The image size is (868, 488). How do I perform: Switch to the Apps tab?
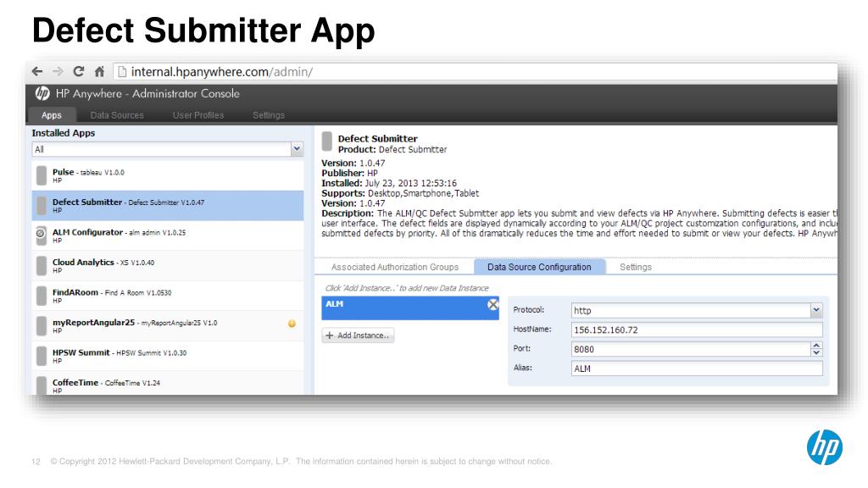click(x=52, y=115)
